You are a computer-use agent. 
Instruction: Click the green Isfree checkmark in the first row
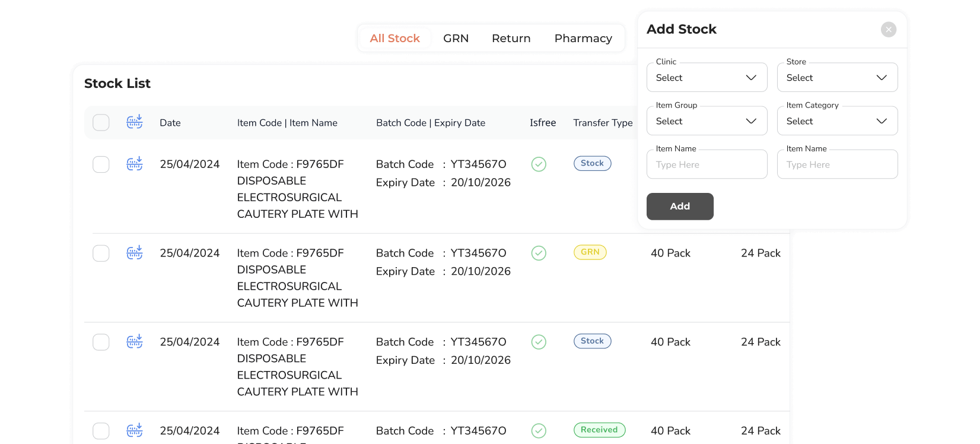click(x=539, y=164)
